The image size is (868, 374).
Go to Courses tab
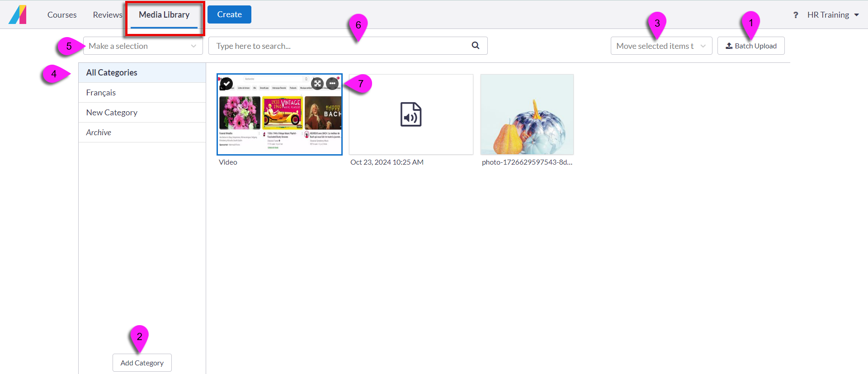point(62,15)
